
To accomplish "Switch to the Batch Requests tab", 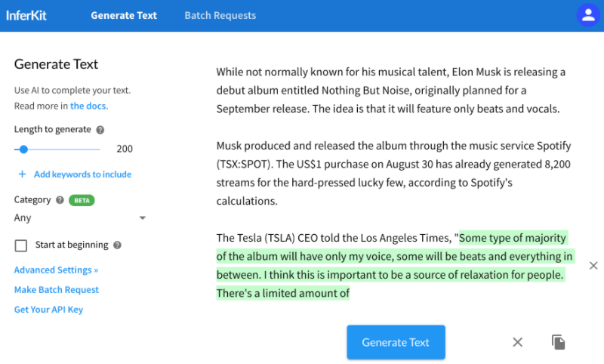I will (x=220, y=15).
